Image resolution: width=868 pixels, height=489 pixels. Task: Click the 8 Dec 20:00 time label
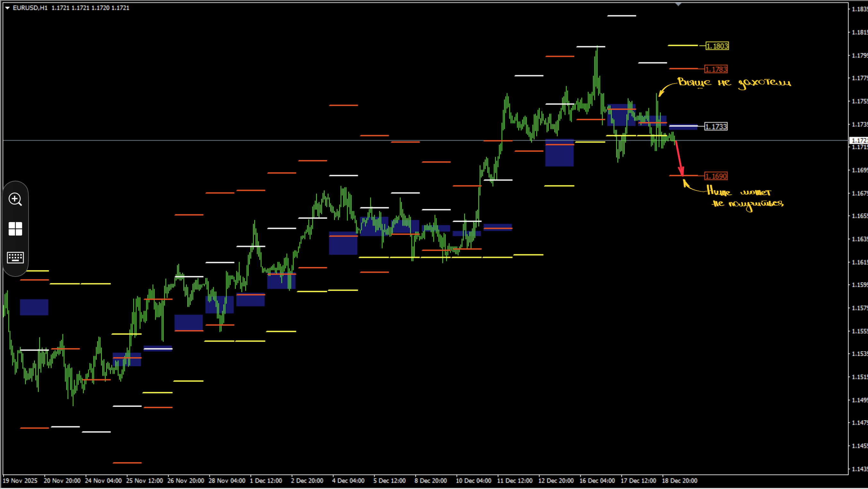pyautogui.click(x=430, y=481)
